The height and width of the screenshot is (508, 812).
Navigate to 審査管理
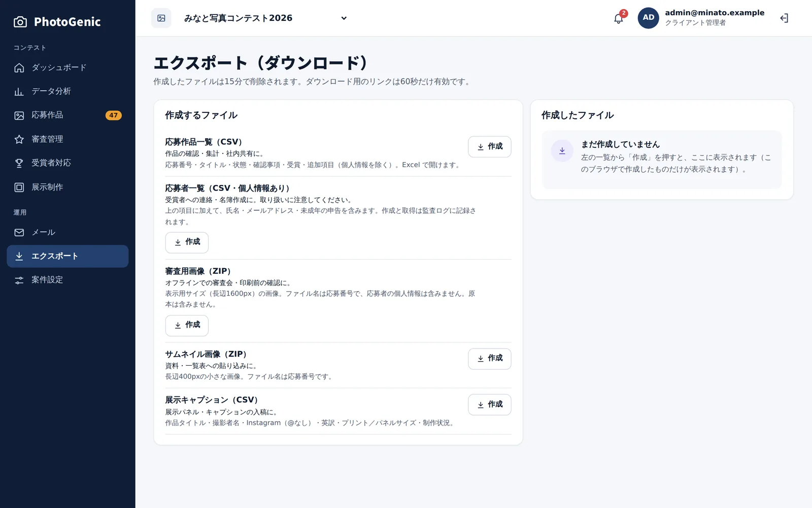tap(67, 139)
